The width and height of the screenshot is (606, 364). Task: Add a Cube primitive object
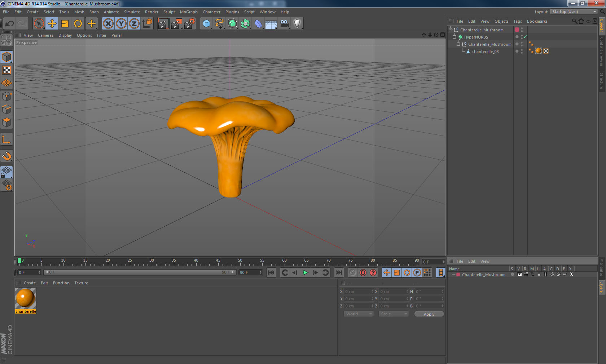[x=206, y=24]
